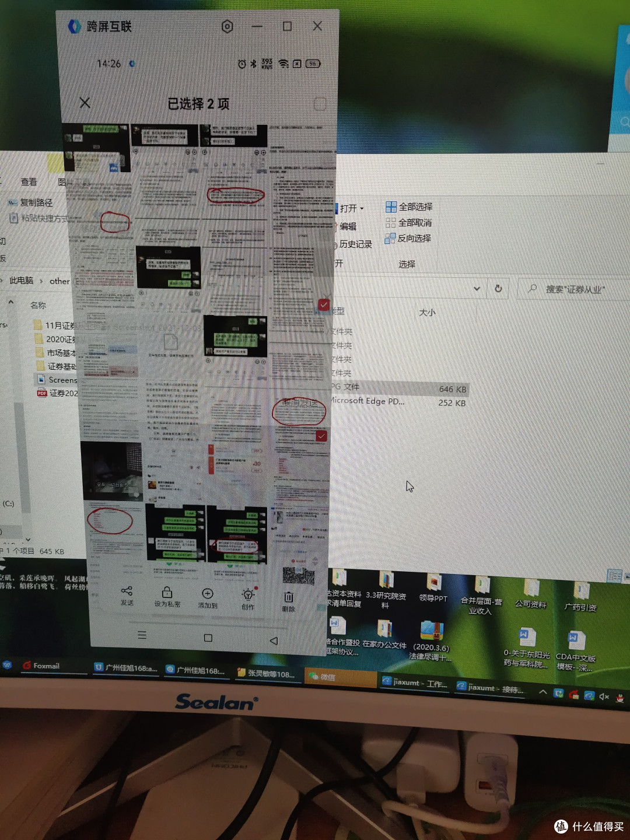630x840 pixels.
Task: Expand the address bar history dropdown arrow
Action: point(477,289)
